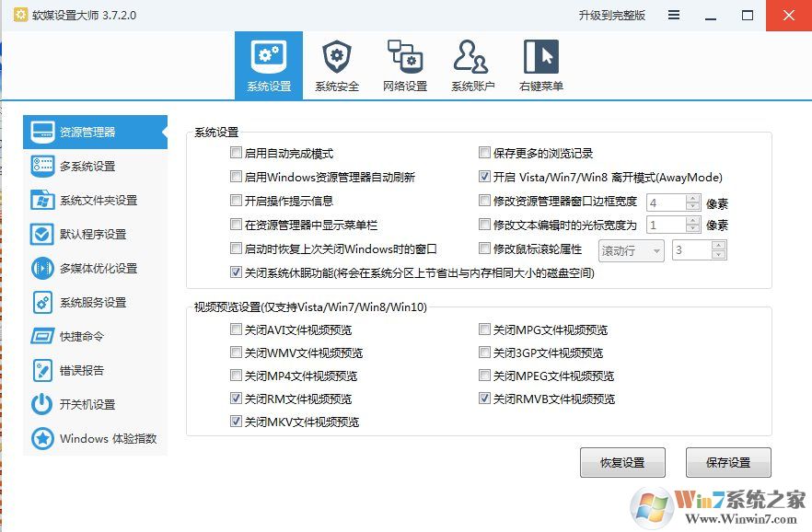Disable 关闭RM文件视频预览

237,399
